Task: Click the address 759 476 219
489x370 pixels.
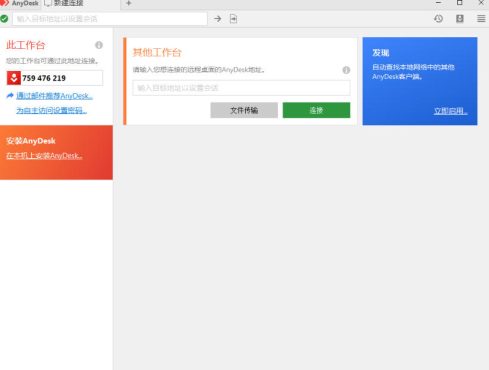Action: pyautogui.click(x=44, y=78)
